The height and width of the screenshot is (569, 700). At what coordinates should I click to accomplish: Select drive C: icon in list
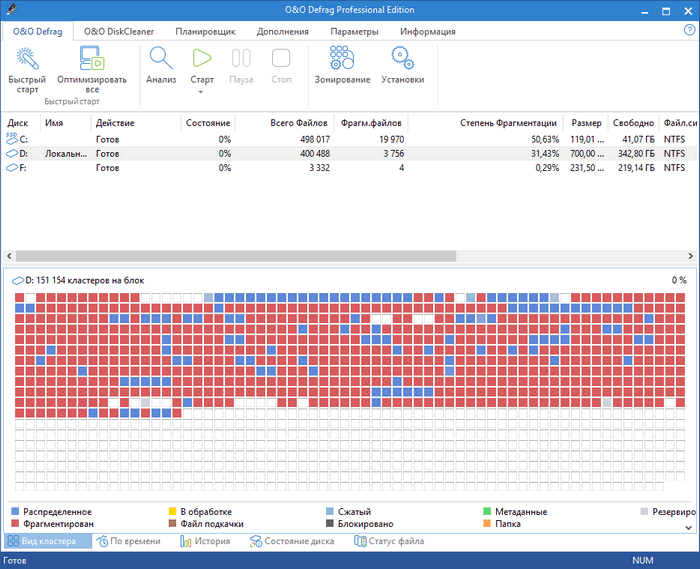coord(12,139)
